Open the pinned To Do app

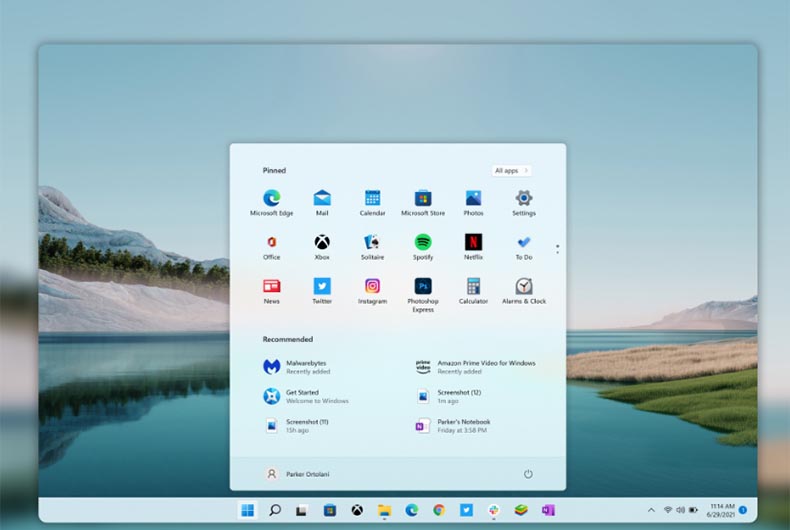524,246
